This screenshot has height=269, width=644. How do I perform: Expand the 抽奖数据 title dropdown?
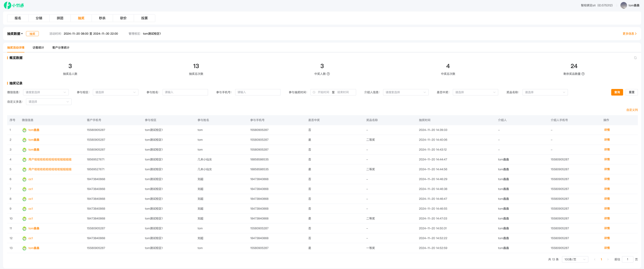15,34
